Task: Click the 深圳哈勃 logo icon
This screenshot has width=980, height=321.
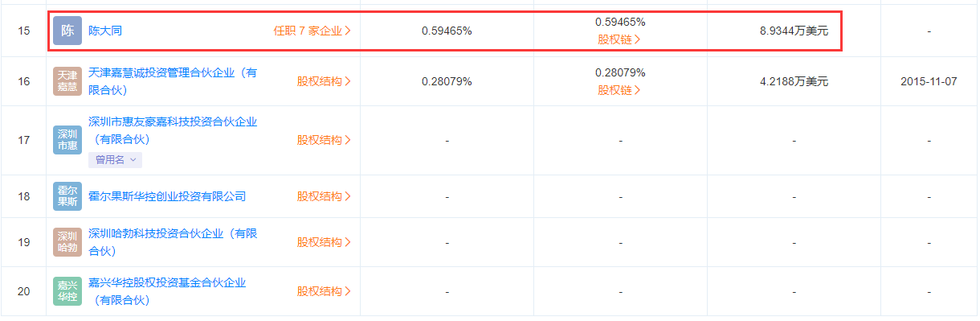Action: tap(67, 242)
